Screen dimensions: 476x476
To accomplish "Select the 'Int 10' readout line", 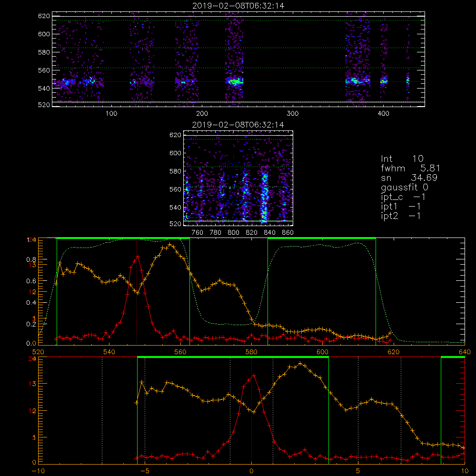I will click(x=402, y=159).
